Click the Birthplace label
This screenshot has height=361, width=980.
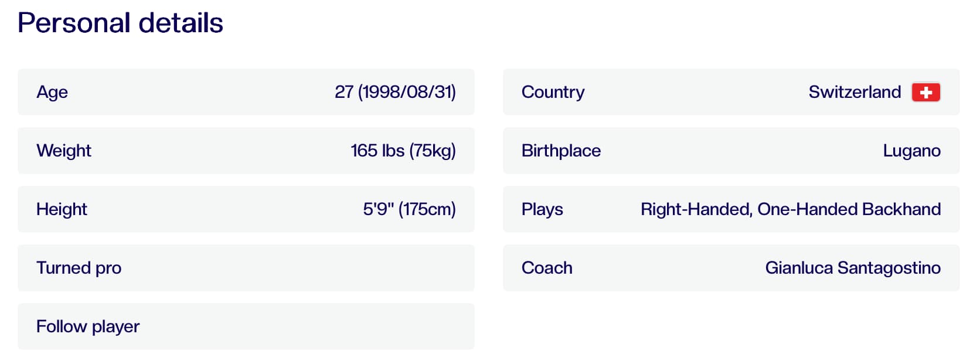tap(561, 151)
